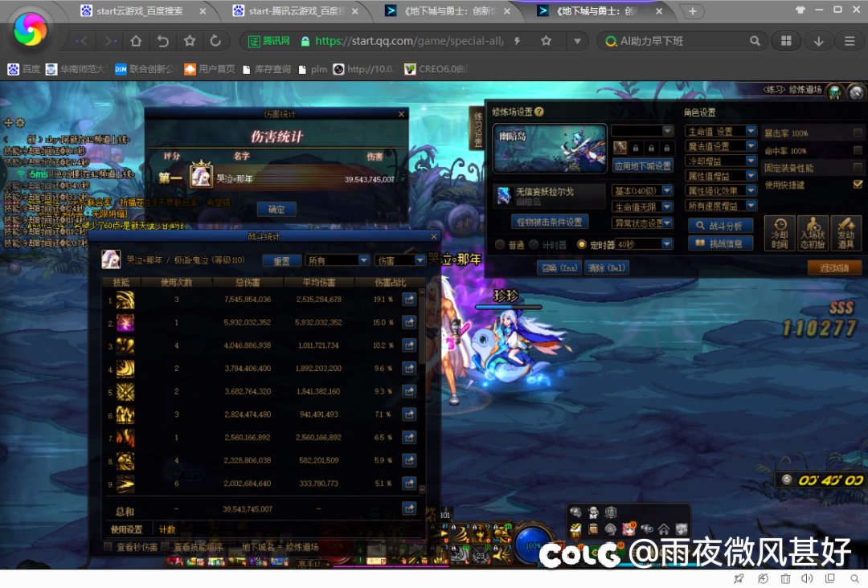
Task: Expand the 生命值无限 dropdown
Action: pyautogui.click(x=642, y=207)
